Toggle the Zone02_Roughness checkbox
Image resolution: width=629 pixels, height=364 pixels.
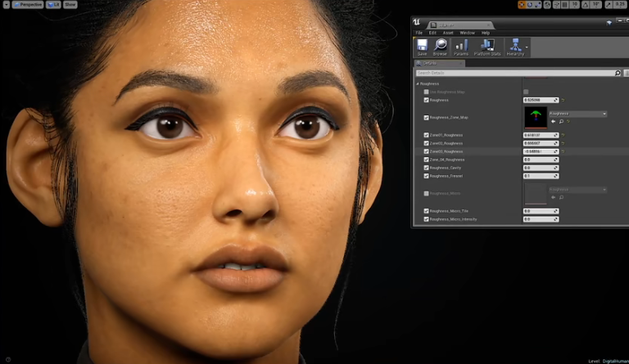(x=426, y=143)
